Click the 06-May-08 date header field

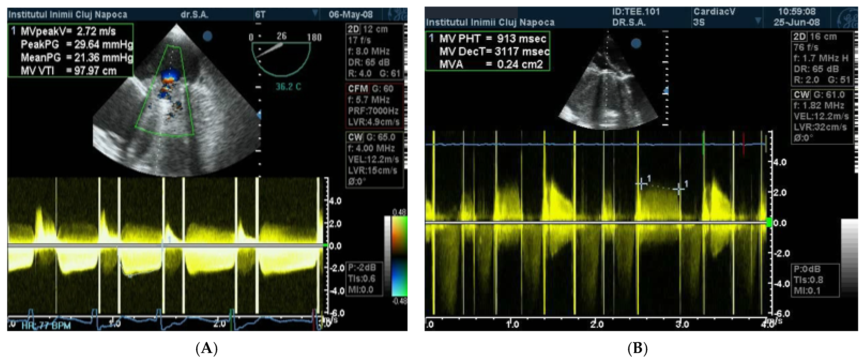coord(350,15)
